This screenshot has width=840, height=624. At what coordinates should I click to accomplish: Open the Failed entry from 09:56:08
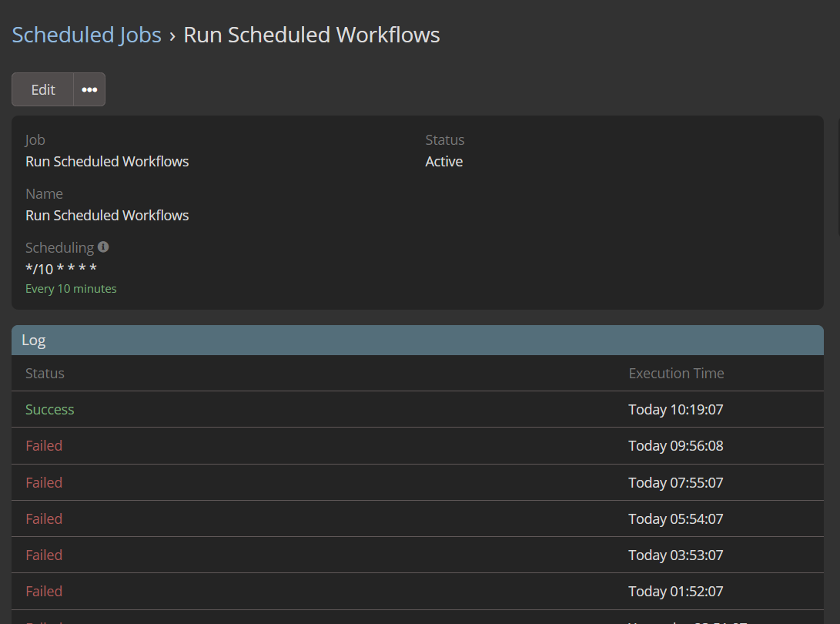(44, 446)
